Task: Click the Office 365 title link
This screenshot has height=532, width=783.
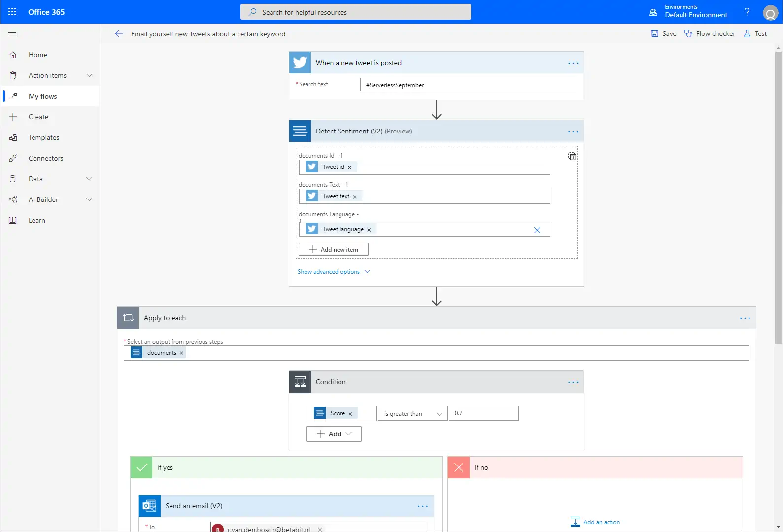Action: click(46, 12)
